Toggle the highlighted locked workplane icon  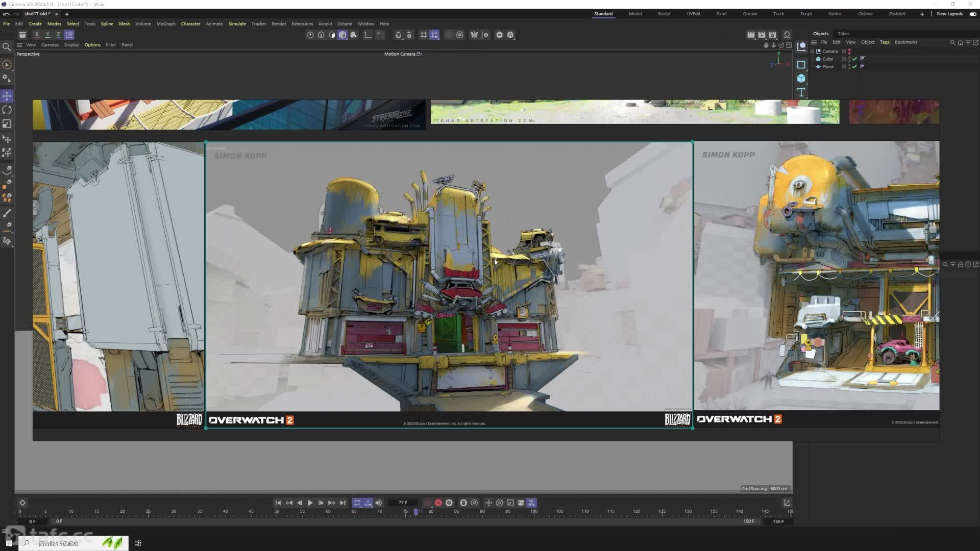pyautogui.click(x=434, y=35)
